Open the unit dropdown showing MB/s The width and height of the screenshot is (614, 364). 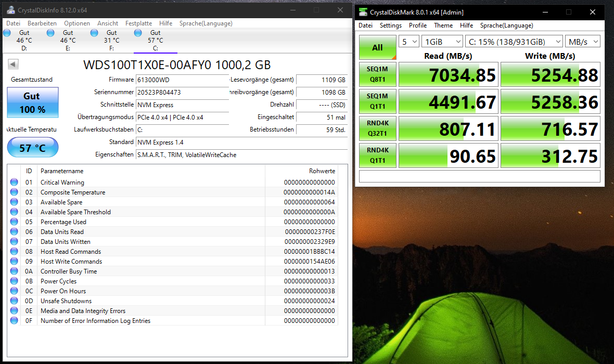583,42
